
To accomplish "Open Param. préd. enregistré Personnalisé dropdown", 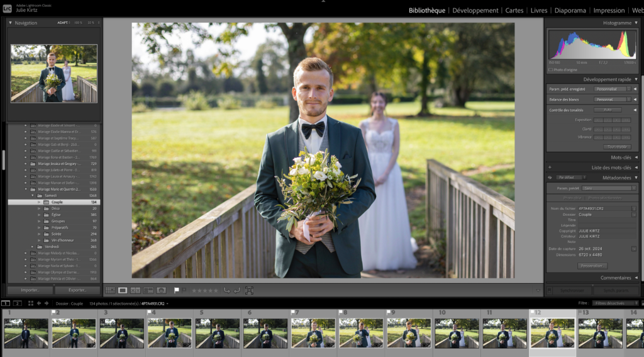I will point(612,89).
